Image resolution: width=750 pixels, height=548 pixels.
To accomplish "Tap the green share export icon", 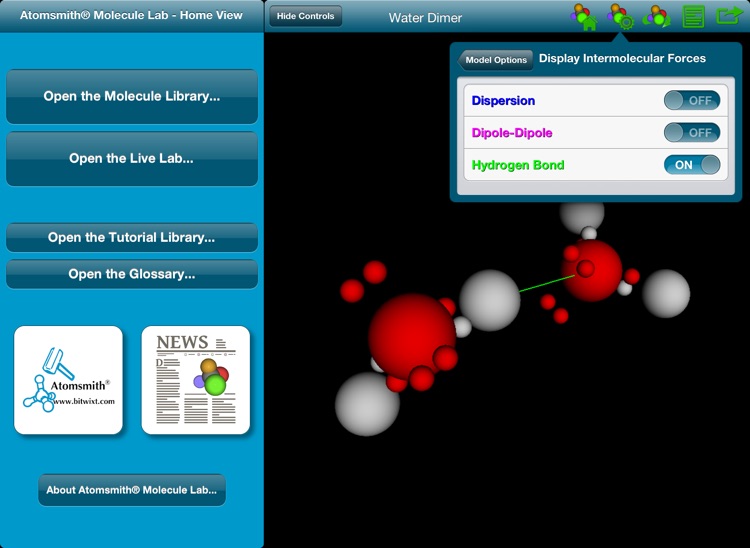I will pyautogui.click(x=728, y=16).
